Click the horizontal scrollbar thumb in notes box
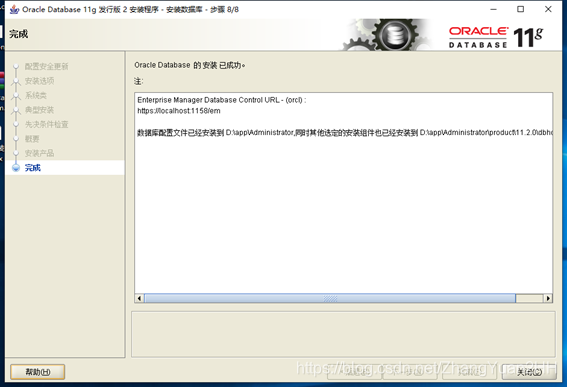The width and height of the screenshot is (567, 387). pyautogui.click(x=330, y=298)
